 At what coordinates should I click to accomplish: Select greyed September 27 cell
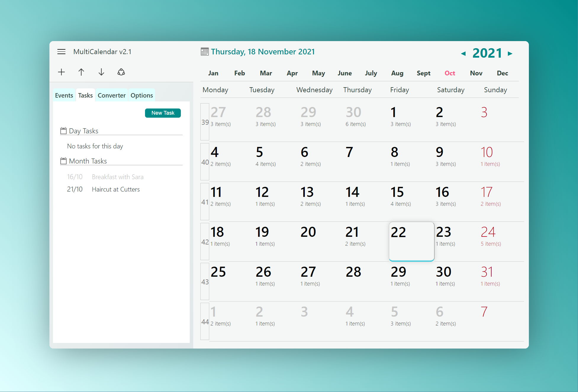click(x=232, y=122)
